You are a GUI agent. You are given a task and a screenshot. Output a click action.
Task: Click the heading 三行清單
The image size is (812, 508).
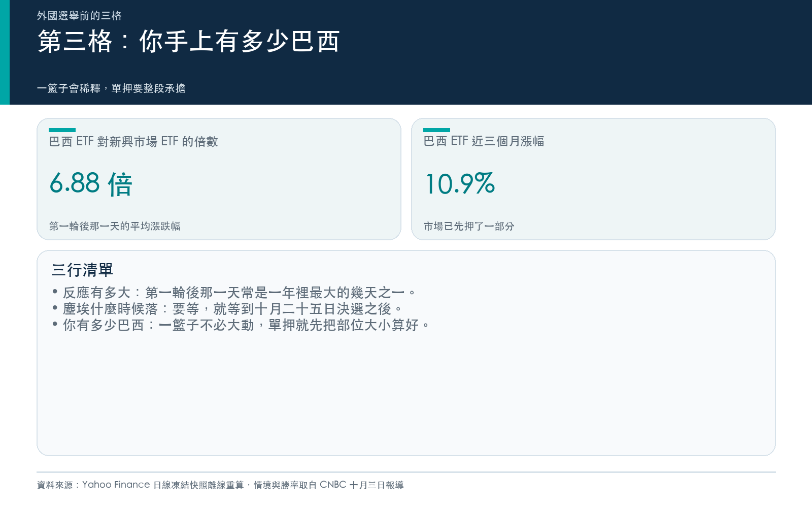pos(82,270)
